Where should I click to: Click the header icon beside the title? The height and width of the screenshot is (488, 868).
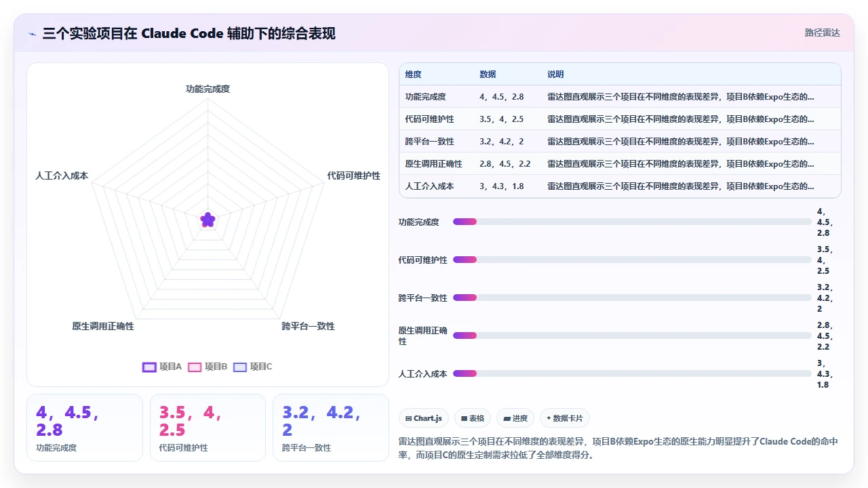point(32,34)
